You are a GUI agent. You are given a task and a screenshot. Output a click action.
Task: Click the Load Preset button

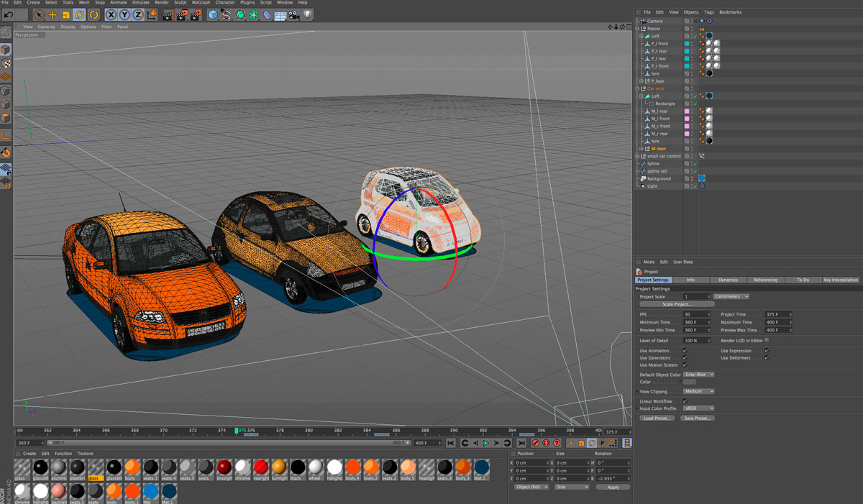[658, 418]
